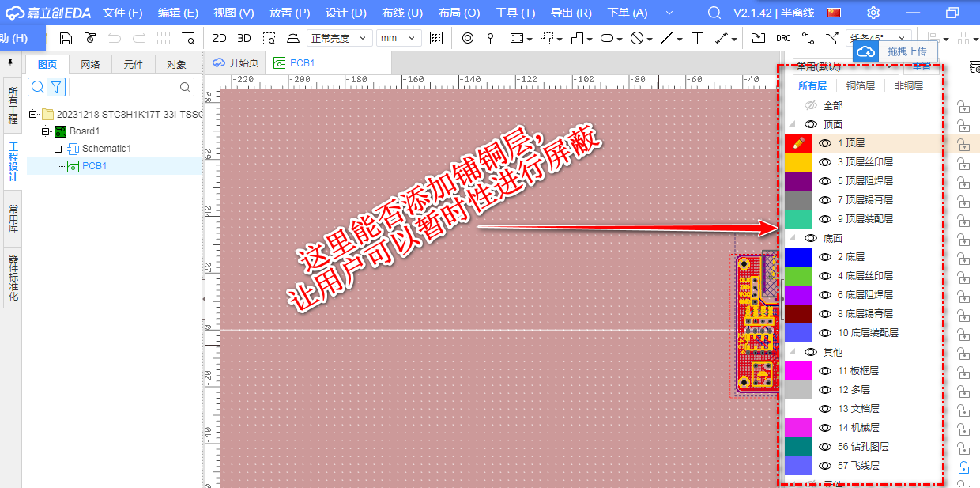Hide the 57 飞线层 layer eye

coord(825,466)
